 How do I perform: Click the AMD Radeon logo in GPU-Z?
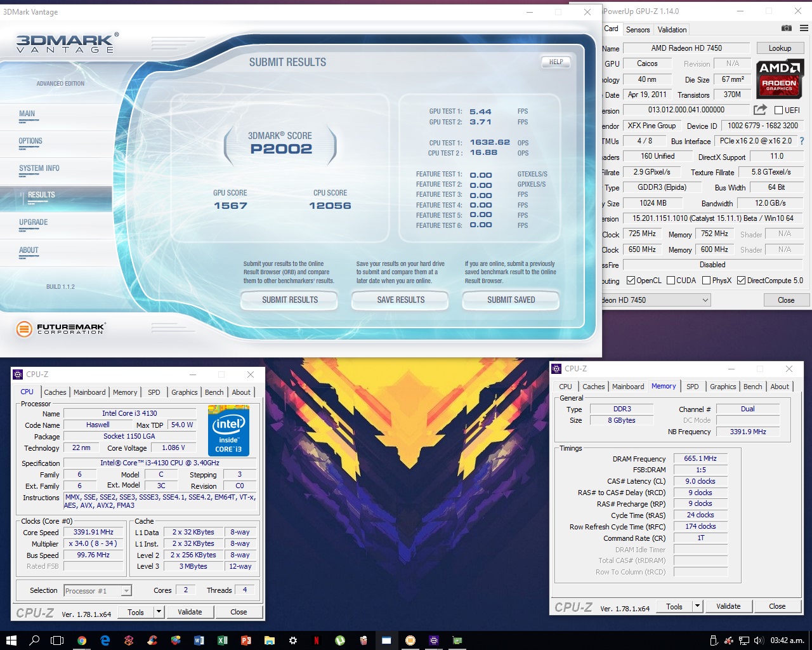[x=779, y=79]
